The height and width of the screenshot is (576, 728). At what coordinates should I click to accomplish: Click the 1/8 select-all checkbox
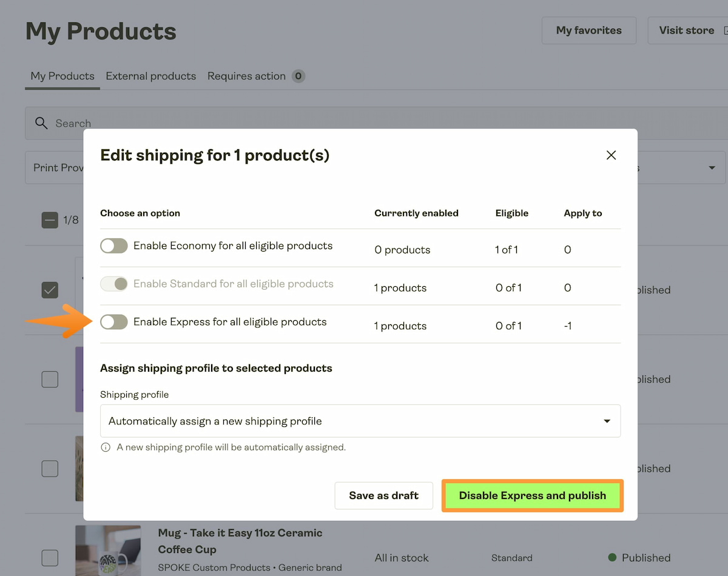coord(50,220)
